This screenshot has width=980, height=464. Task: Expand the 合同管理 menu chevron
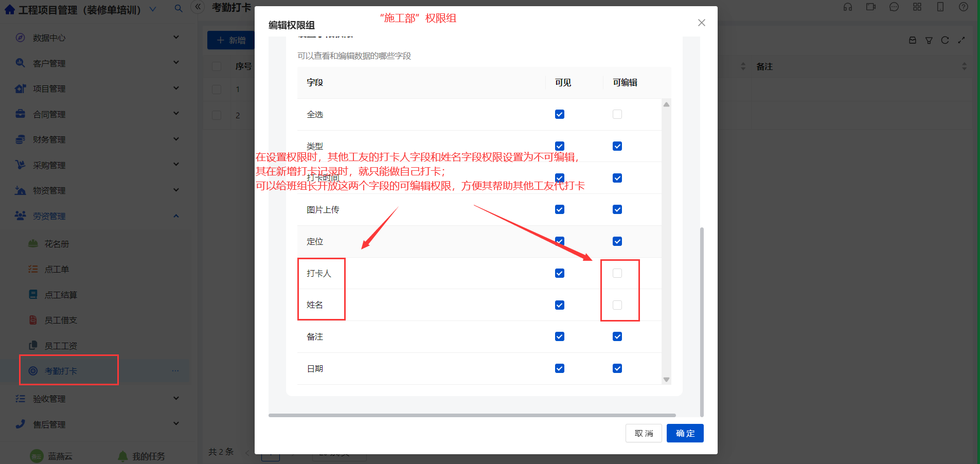click(x=176, y=113)
